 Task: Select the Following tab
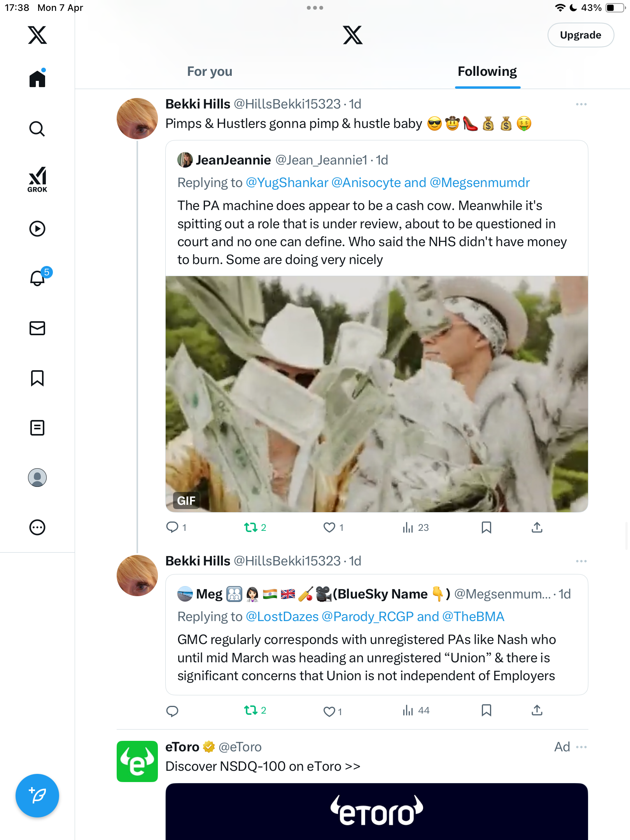click(487, 72)
